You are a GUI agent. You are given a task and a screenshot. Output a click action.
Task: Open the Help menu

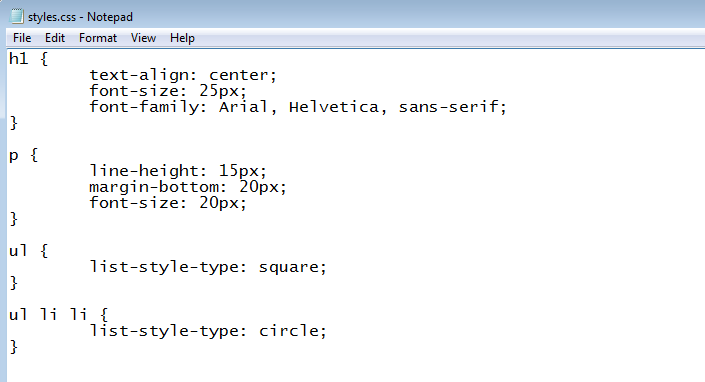click(x=182, y=38)
